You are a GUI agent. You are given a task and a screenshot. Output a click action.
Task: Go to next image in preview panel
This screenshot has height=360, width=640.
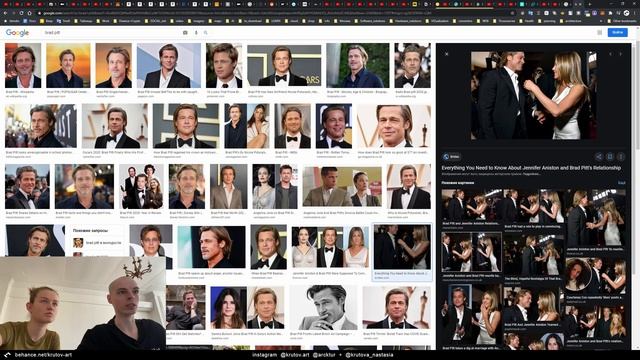[621, 54]
